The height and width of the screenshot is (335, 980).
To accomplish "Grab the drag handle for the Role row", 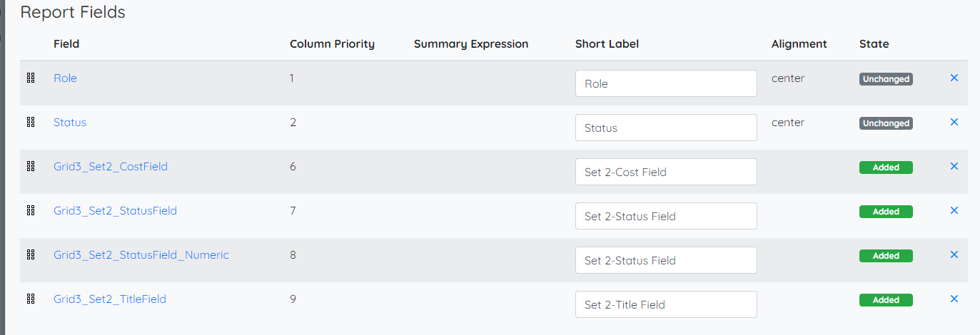I will 31,78.
